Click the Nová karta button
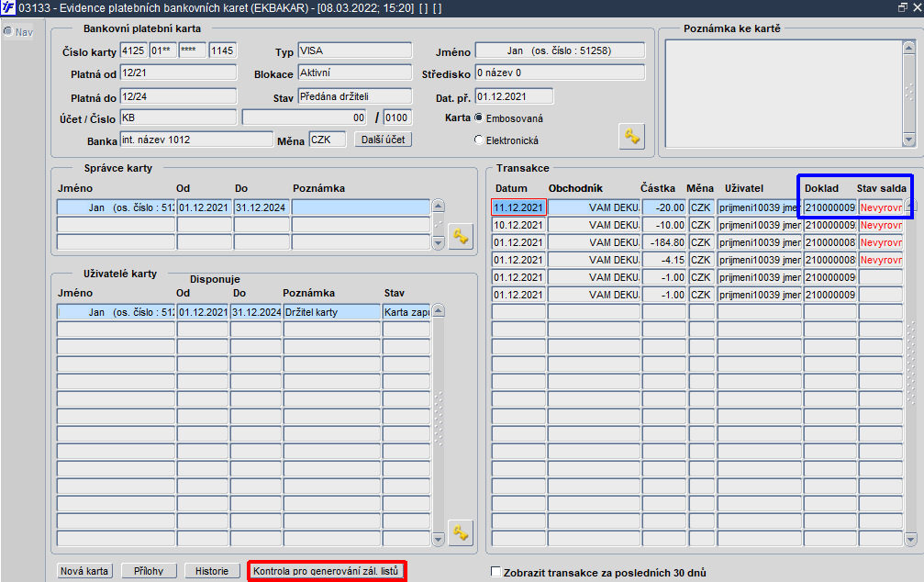 click(x=84, y=571)
